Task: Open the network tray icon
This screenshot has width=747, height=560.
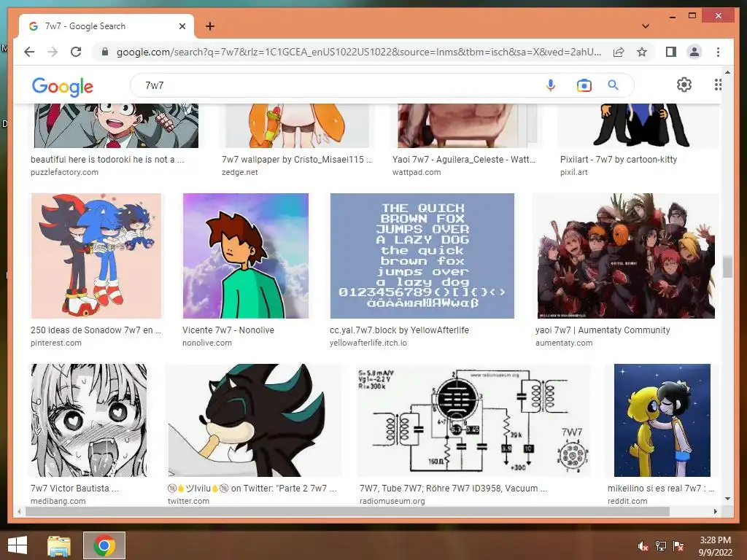Action: (x=661, y=546)
